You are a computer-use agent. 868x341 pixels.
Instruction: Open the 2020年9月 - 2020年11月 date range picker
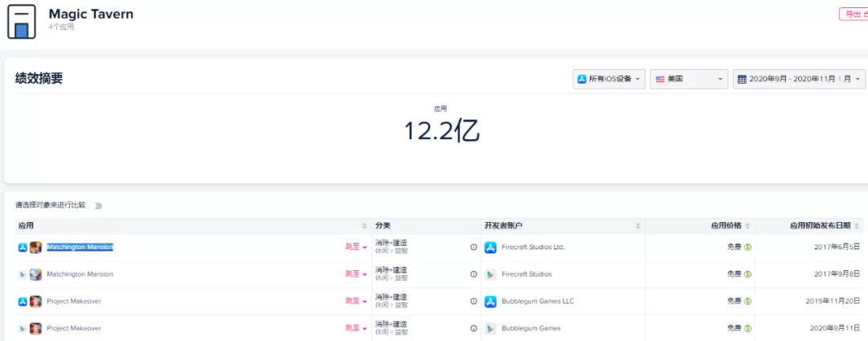click(799, 79)
